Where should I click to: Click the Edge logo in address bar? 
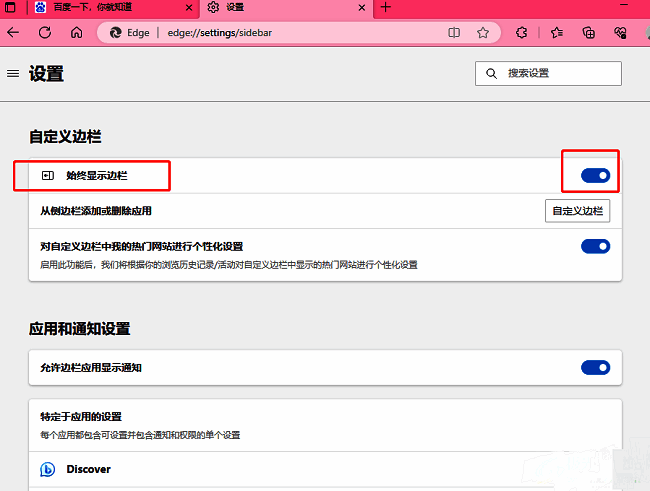(115, 33)
